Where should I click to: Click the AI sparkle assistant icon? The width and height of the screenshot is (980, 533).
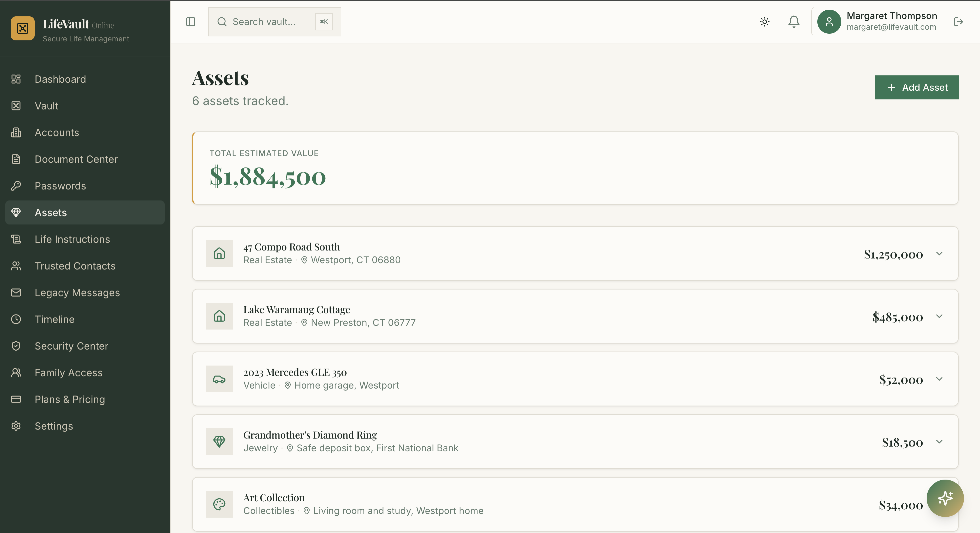pos(945,498)
